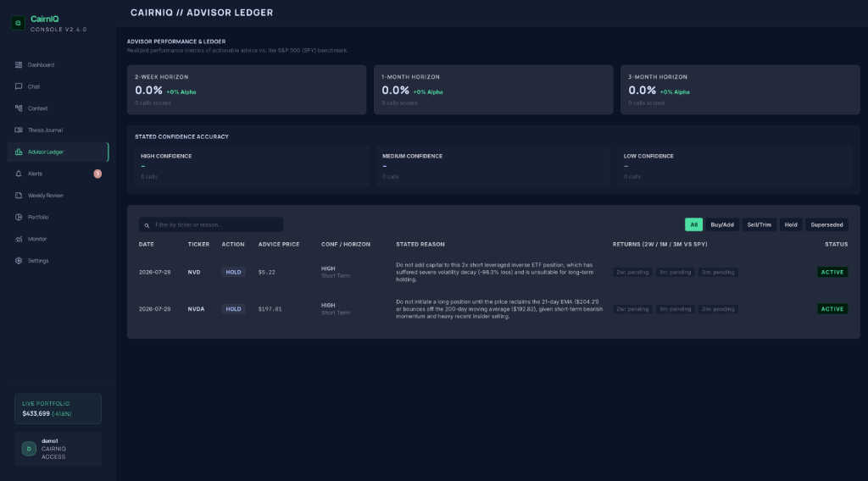The width and height of the screenshot is (868, 481).
Task: Select the Context sidebar icon
Action: coord(19,108)
